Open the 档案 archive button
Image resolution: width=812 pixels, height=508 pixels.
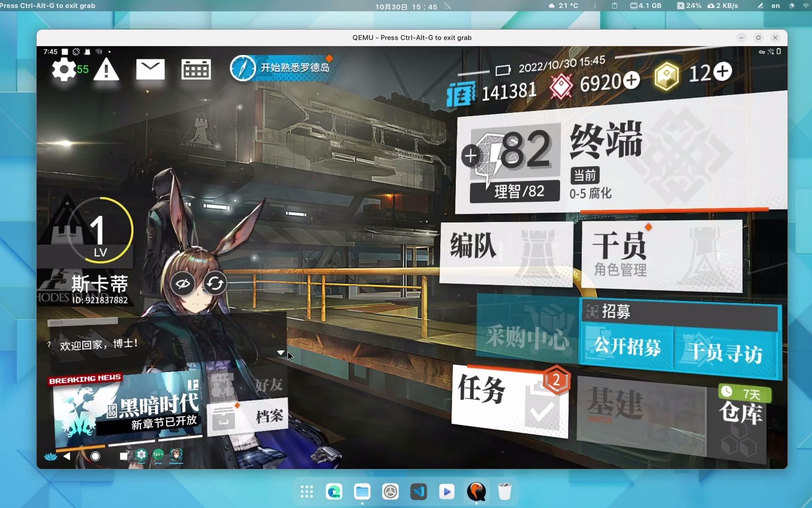pyautogui.click(x=247, y=416)
